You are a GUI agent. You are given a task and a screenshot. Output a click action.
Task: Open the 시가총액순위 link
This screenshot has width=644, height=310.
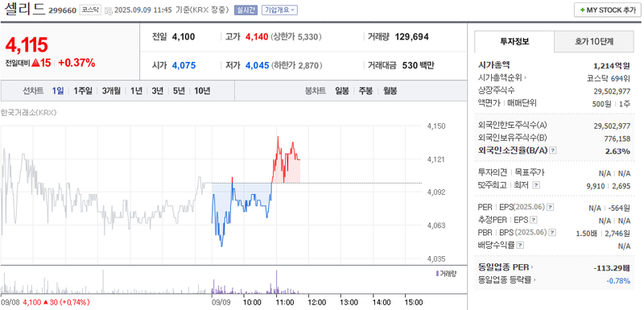500,77
